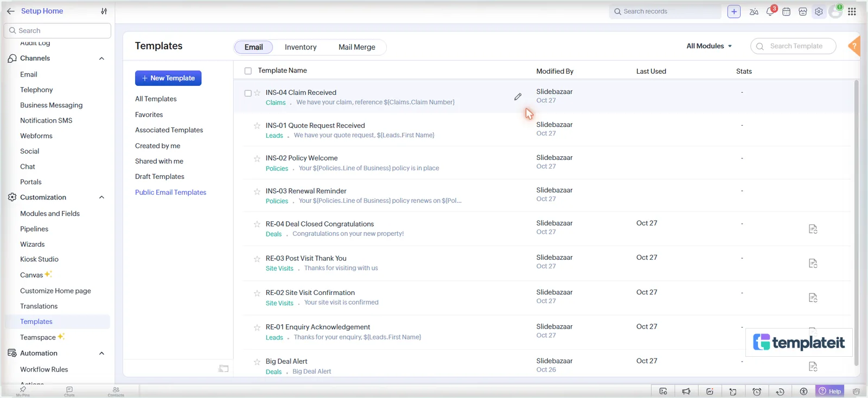Open the Zia assistant icon

[x=754, y=11]
